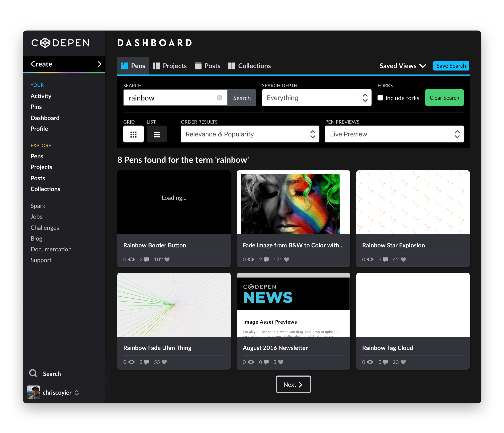Open the Order Results dropdown

[x=250, y=134]
